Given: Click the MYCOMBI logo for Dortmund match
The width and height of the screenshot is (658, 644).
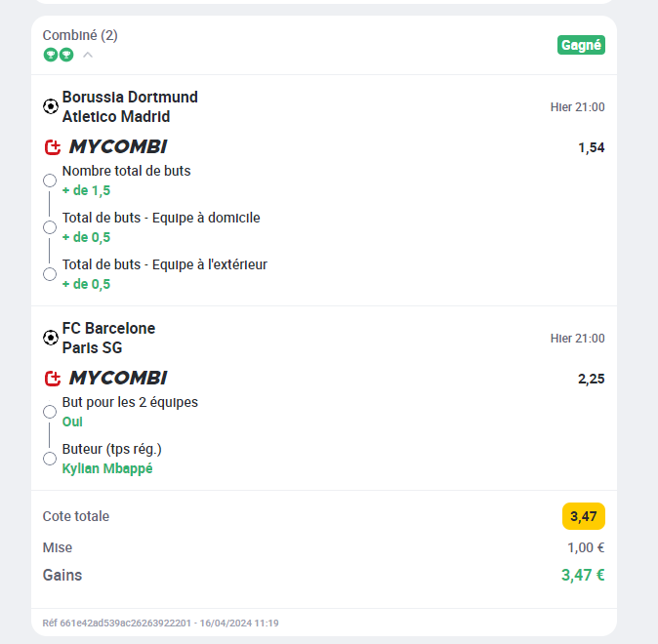Looking at the screenshot, I should coord(118,146).
